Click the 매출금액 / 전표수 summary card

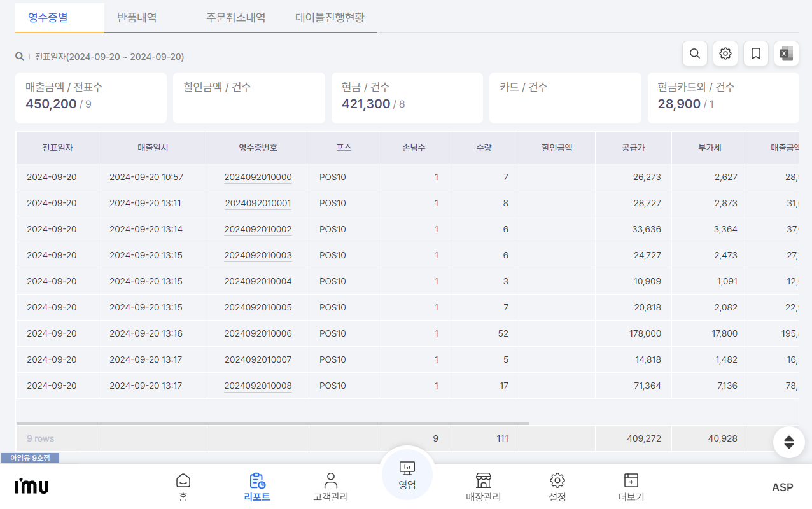click(91, 98)
